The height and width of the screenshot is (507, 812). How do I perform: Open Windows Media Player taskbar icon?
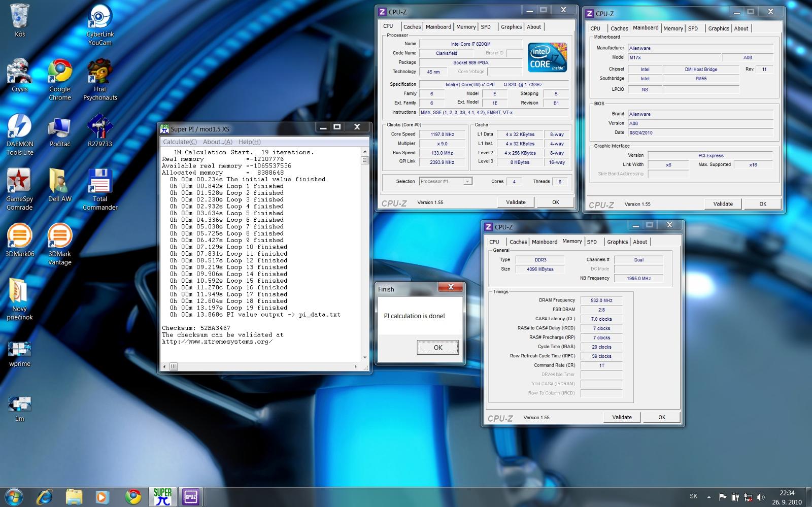[103, 496]
